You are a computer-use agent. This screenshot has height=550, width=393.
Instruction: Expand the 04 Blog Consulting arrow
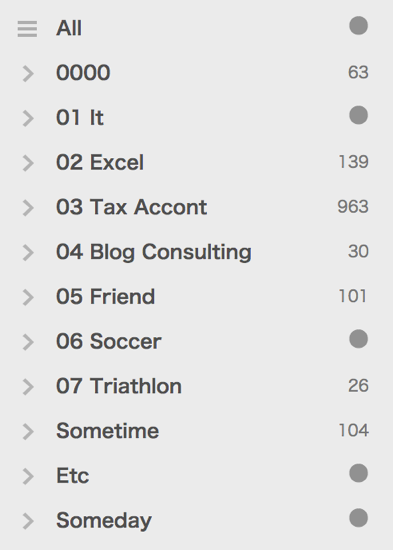click(x=28, y=253)
